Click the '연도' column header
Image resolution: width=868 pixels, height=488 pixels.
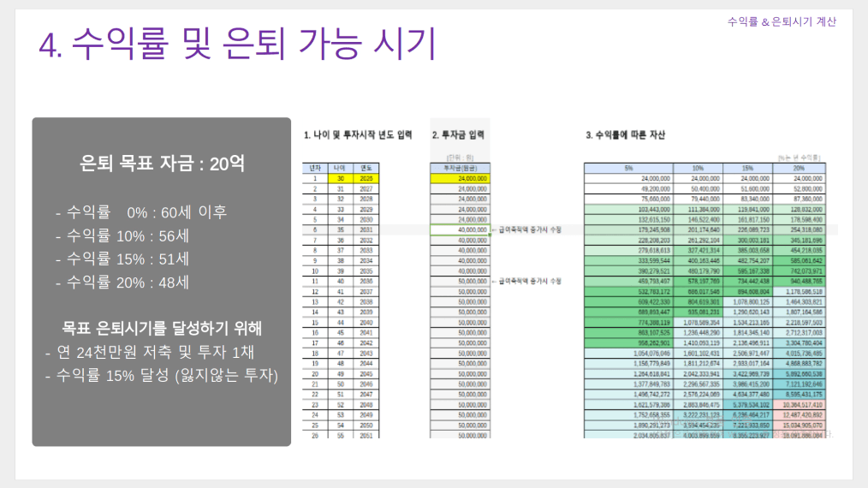pos(366,168)
